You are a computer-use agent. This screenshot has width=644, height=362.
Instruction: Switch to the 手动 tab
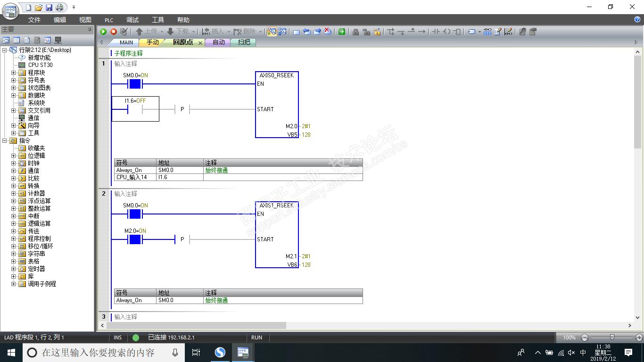(x=153, y=42)
